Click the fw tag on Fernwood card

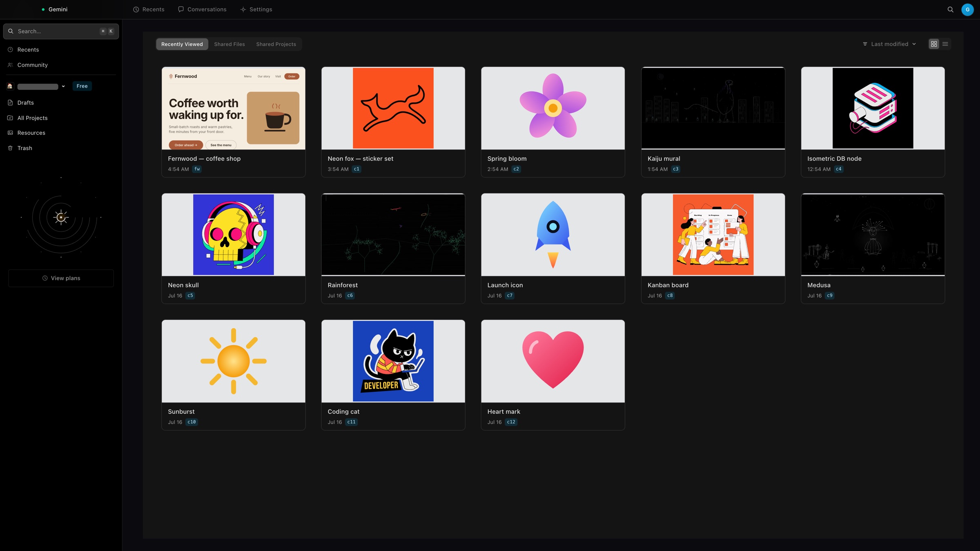click(x=197, y=169)
